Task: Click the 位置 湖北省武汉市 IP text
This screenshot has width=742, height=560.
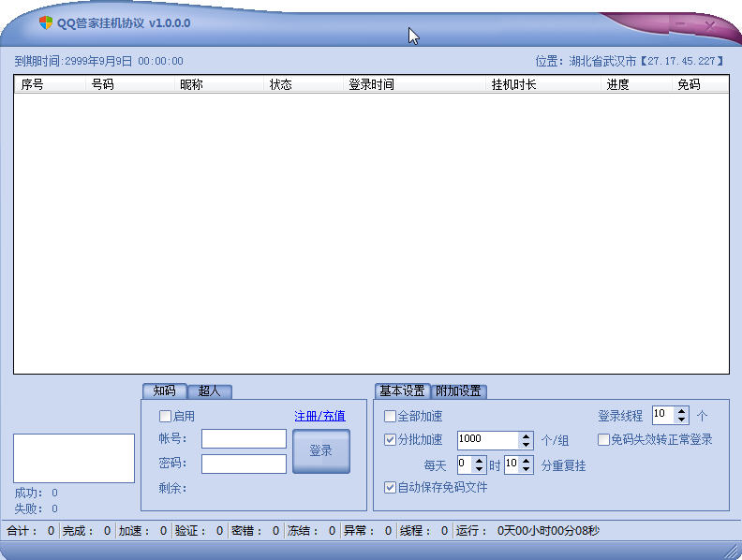Action: click(630, 61)
